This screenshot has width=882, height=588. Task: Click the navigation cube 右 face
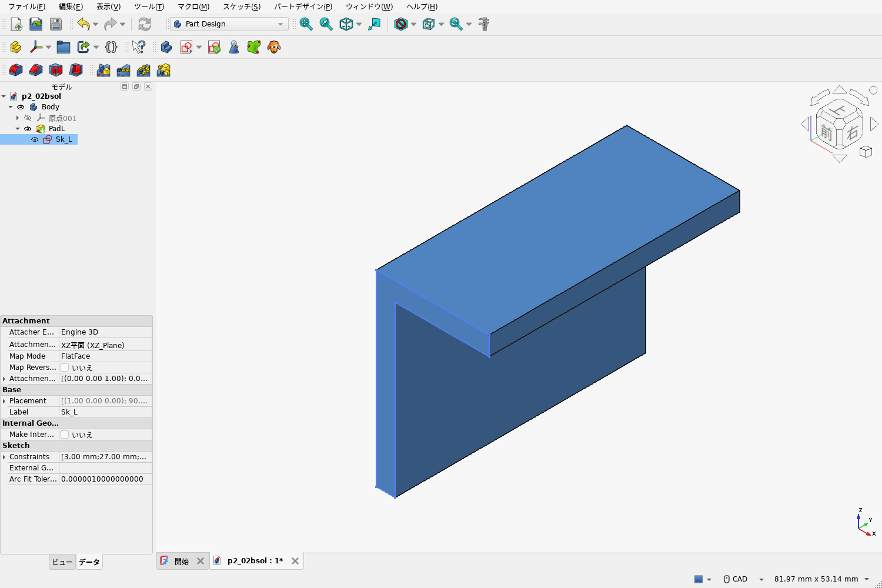[x=853, y=133]
